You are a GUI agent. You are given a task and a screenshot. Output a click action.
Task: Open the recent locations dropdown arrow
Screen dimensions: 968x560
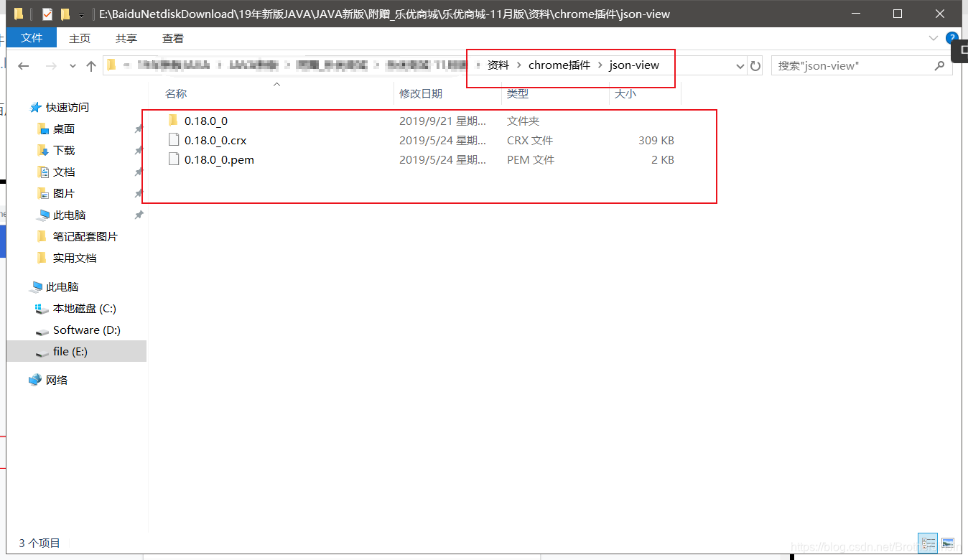(73, 66)
